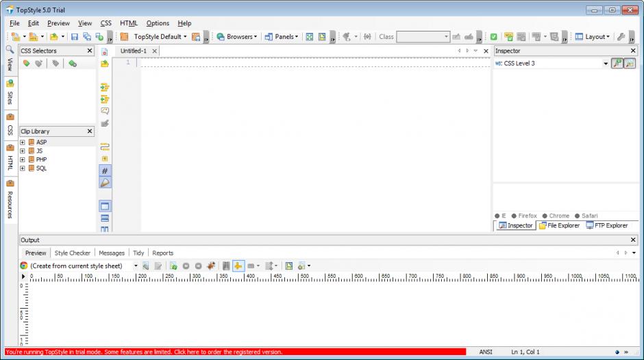This screenshot has width=644, height=360.
Task: Click the first Inspector magnifier button beside CSS Level 3
Action: click(x=617, y=63)
